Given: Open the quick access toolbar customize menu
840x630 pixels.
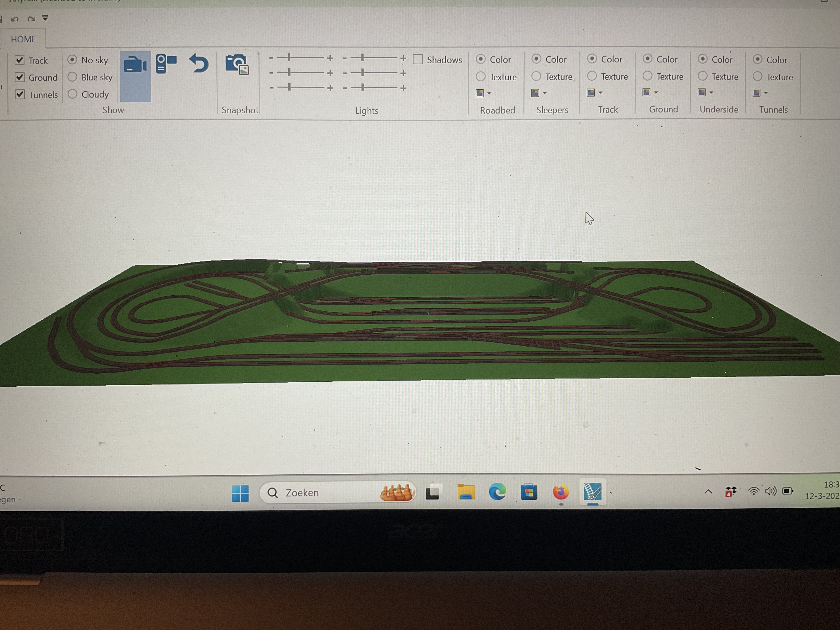Looking at the screenshot, I should (x=45, y=18).
